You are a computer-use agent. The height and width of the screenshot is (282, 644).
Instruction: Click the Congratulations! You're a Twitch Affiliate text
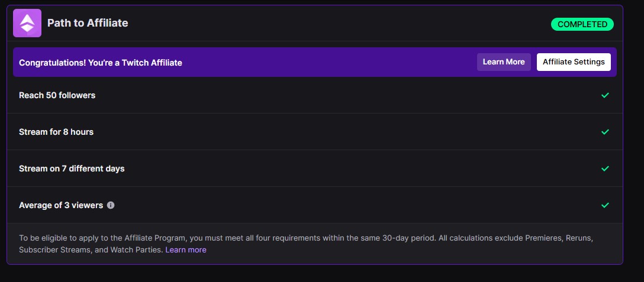click(x=101, y=63)
